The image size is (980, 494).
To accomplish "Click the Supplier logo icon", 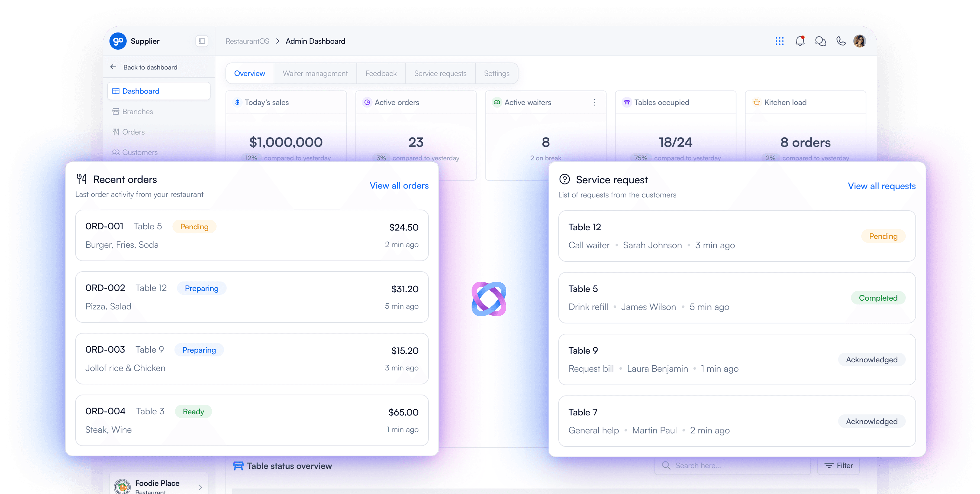I will tap(118, 41).
